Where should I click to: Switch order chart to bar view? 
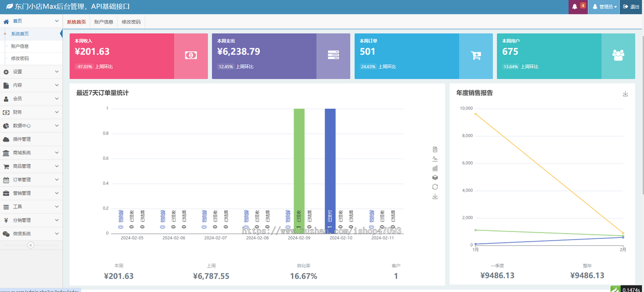pos(435,168)
